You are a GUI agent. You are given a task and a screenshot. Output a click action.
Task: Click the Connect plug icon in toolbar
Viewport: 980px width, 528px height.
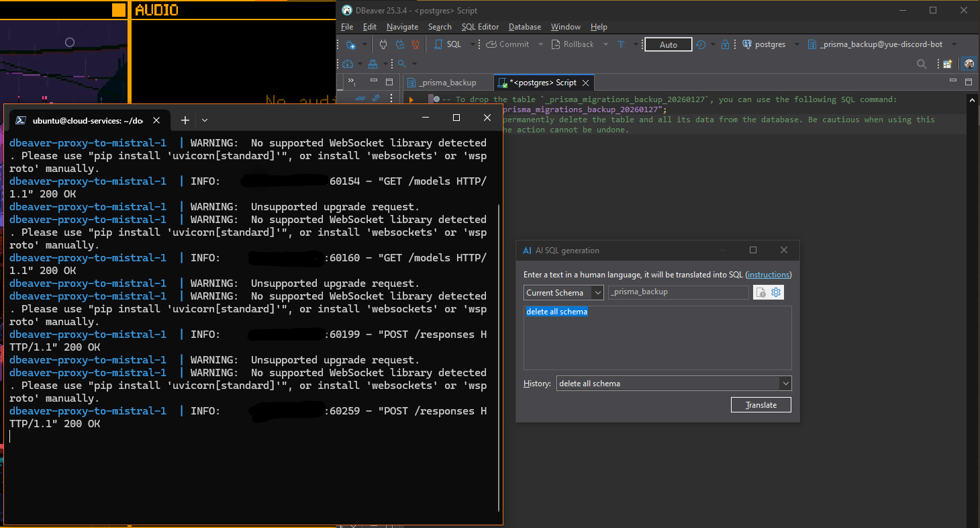pos(383,44)
